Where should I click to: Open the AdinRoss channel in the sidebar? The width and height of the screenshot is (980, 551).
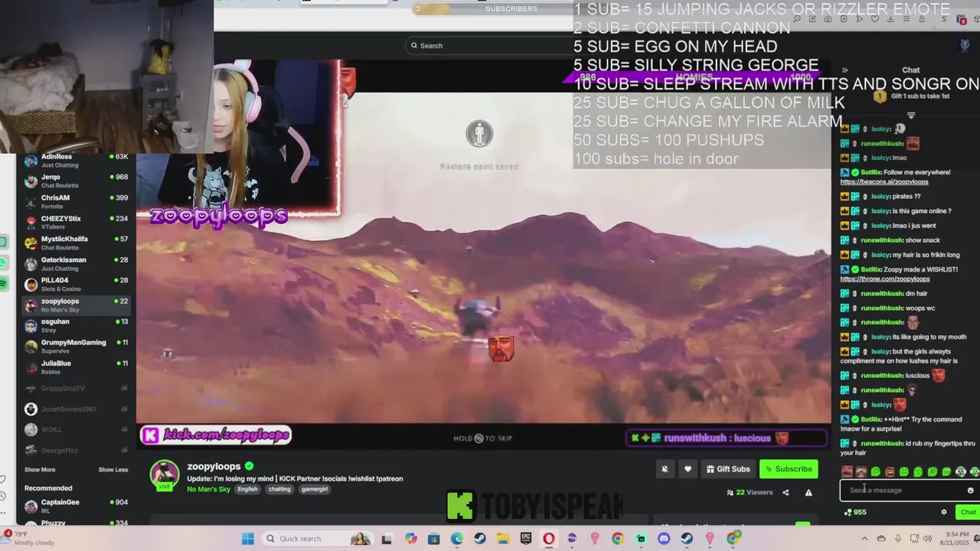click(x=76, y=161)
